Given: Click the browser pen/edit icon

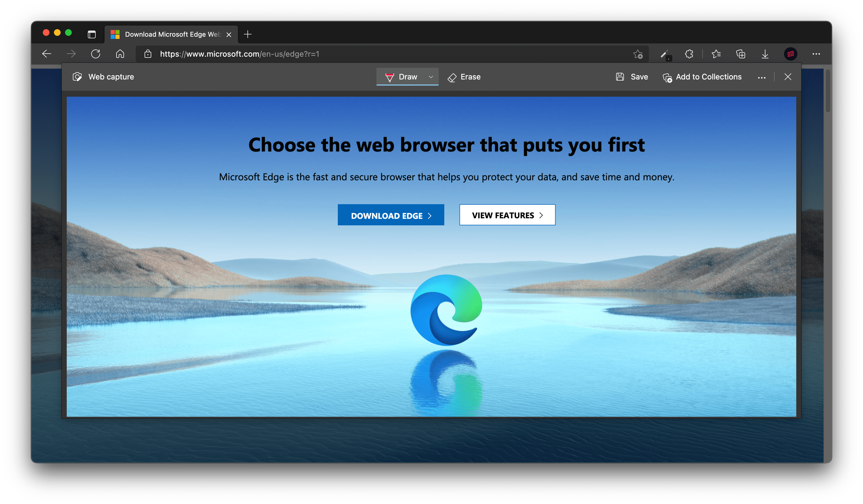Looking at the screenshot, I should click(x=664, y=53).
